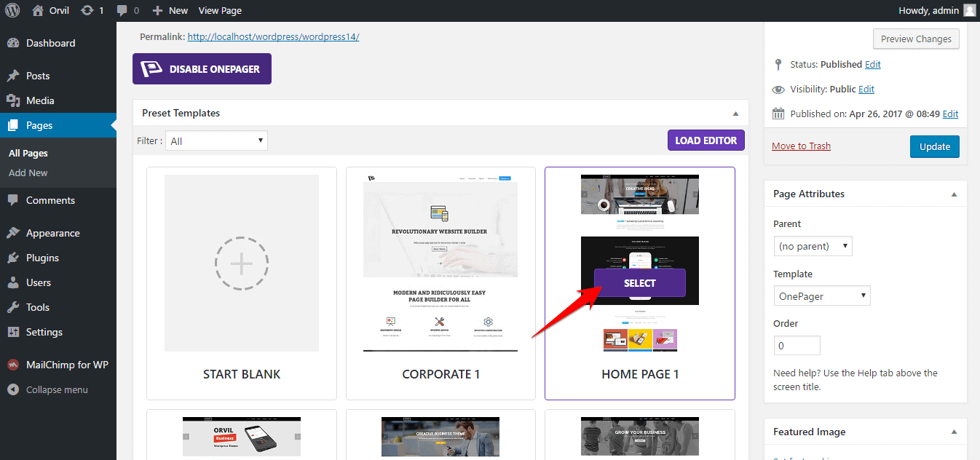
Task: Open the Appearance menu
Action: [x=52, y=233]
